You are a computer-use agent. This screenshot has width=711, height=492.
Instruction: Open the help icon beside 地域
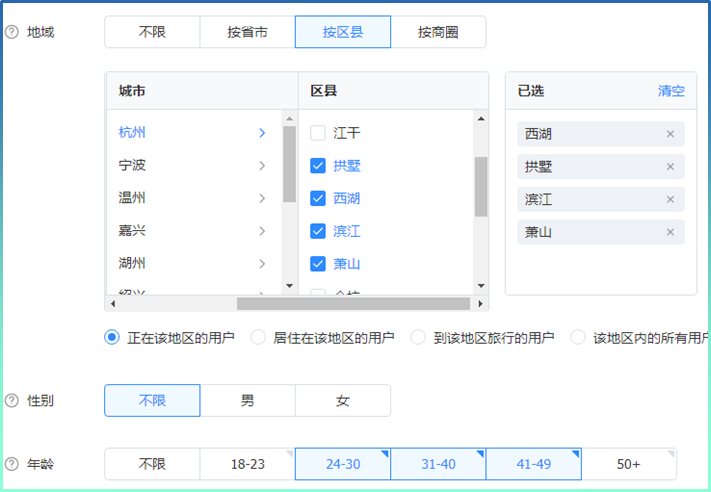(x=11, y=32)
